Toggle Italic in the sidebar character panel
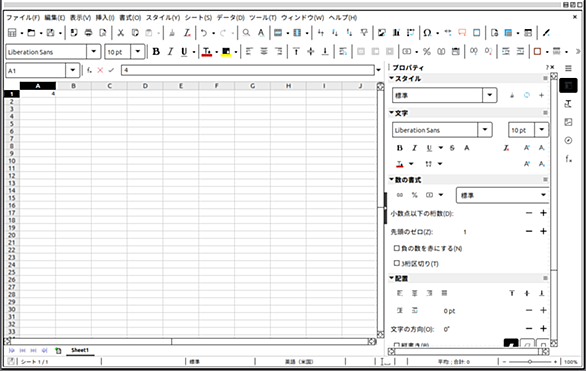Viewport: 586px width, 371px height. pos(414,148)
